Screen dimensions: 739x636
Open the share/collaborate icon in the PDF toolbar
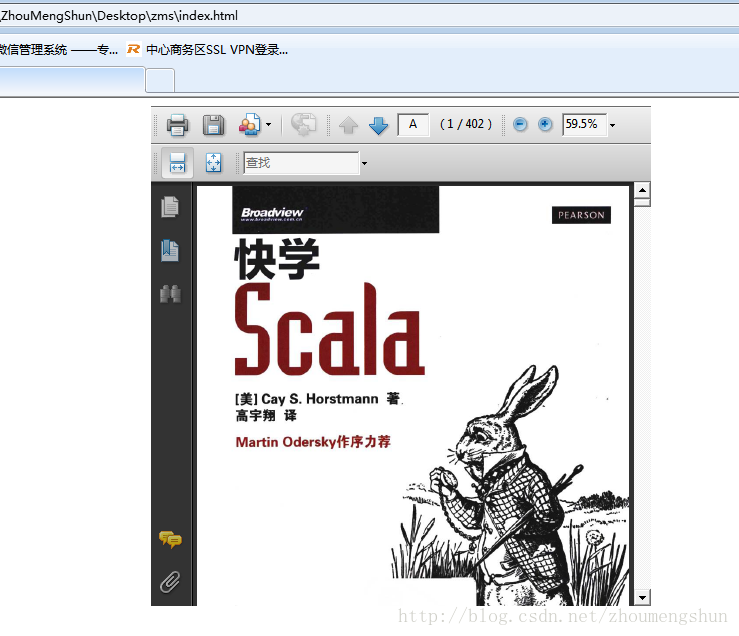pyautogui.click(x=250, y=125)
